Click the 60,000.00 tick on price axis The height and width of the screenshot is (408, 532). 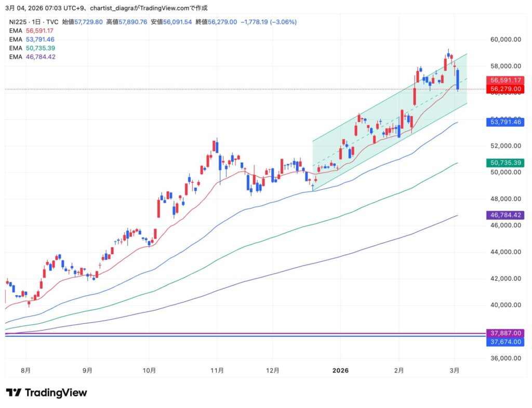pyautogui.click(x=506, y=40)
